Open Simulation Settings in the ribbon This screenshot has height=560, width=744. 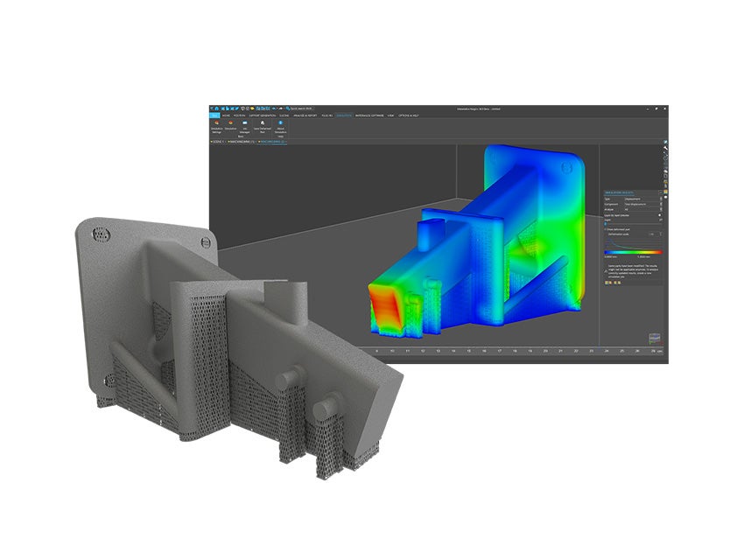tap(215, 128)
